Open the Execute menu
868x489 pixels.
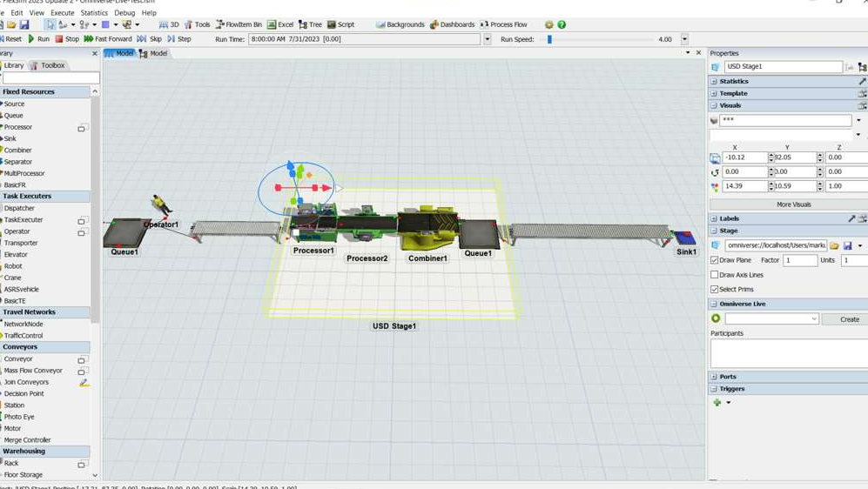coord(62,12)
